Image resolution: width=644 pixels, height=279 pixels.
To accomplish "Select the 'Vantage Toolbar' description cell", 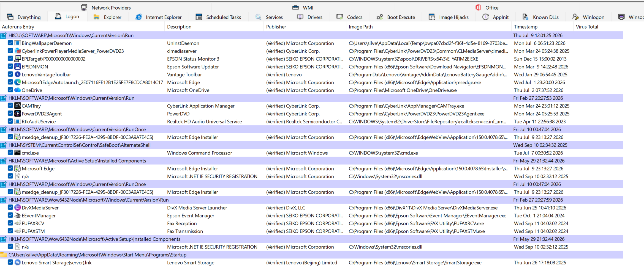I will pyautogui.click(x=184, y=74).
